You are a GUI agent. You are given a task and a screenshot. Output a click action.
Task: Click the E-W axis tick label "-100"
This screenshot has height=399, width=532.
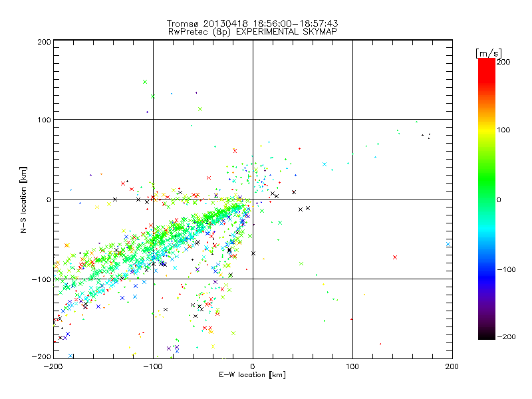click(x=153, y=366)
